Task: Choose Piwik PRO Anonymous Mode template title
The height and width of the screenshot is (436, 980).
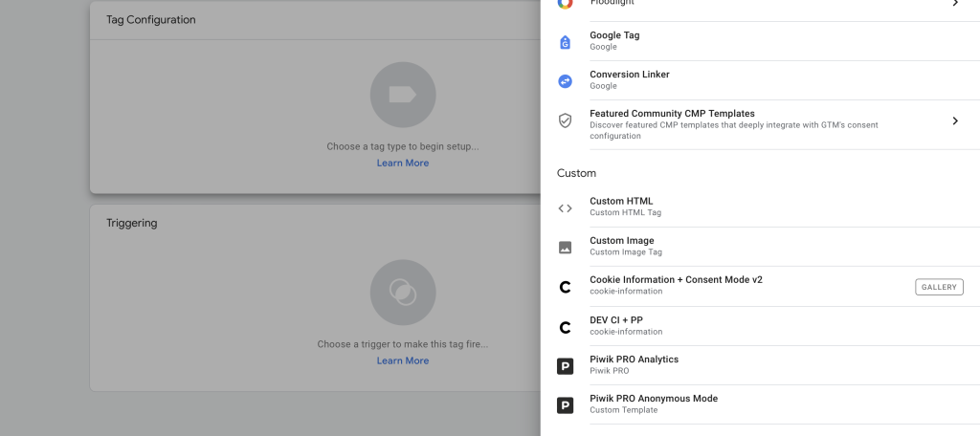Action: click(x=654, y=399)
